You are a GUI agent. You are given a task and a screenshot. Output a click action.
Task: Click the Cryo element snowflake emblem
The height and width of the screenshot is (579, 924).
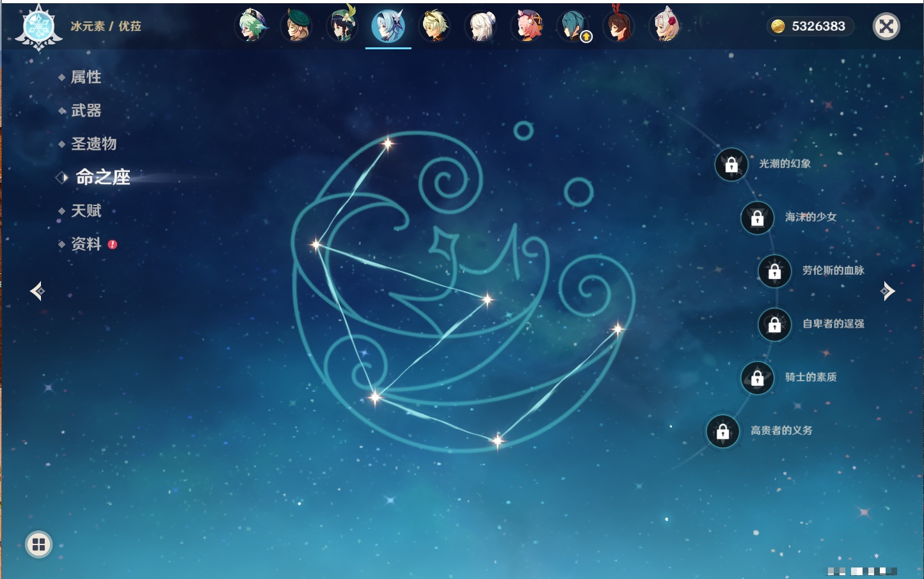point(39,28)
